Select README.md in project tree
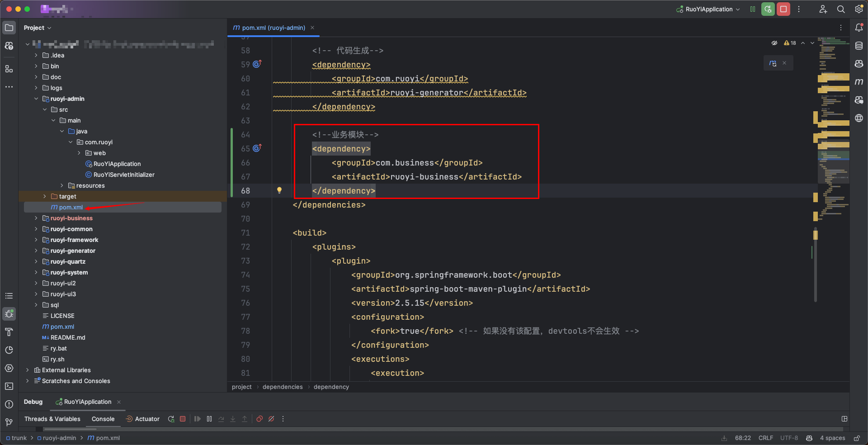This screenshot has height=445, width=868. pos(68,337)
